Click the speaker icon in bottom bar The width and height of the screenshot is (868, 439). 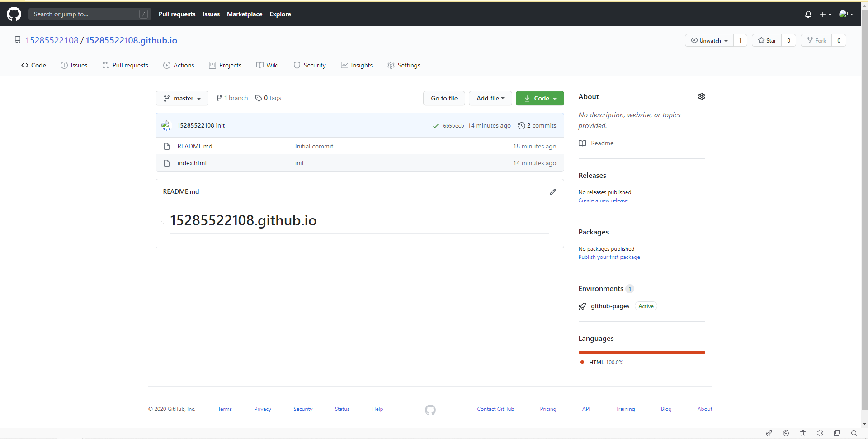pos(820,433)
